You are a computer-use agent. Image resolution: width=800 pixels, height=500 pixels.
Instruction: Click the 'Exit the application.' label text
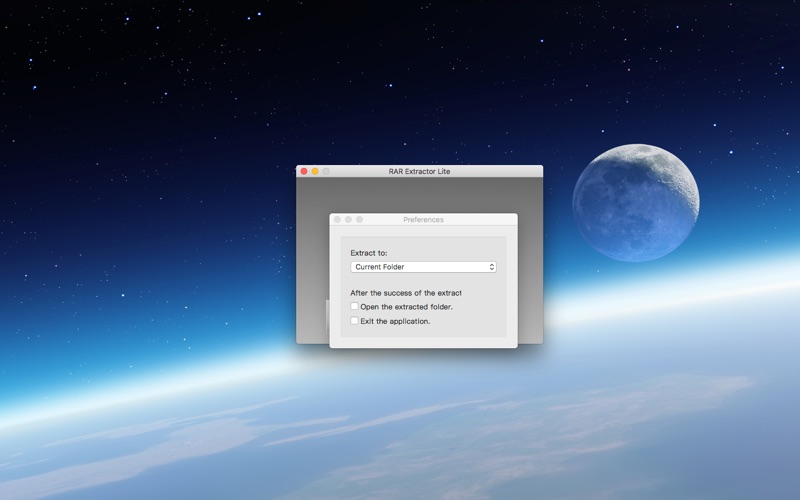pos(395,321)
